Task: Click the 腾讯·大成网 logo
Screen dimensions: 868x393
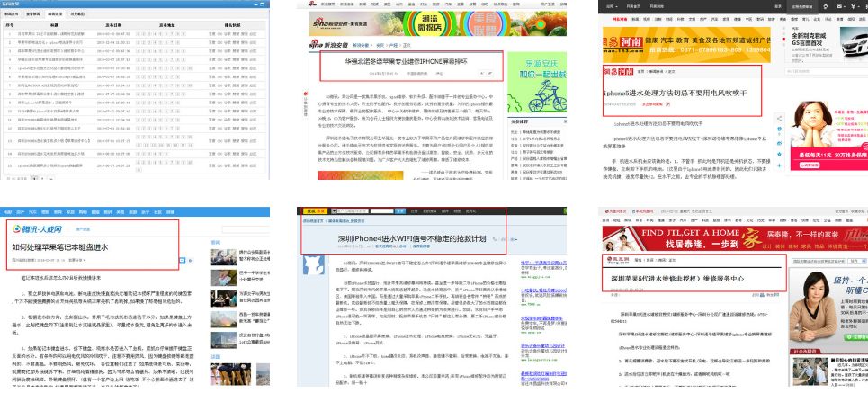Action: (x=37, y=229)
